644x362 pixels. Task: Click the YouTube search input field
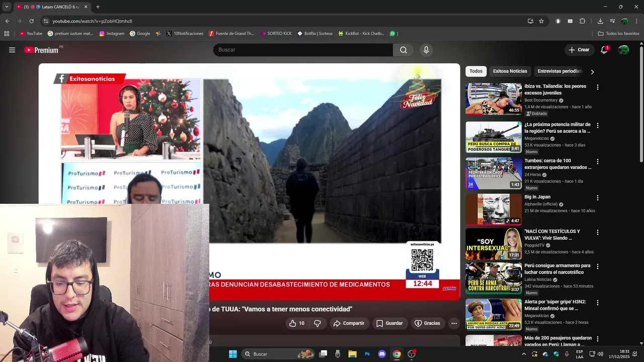[303, 50]
